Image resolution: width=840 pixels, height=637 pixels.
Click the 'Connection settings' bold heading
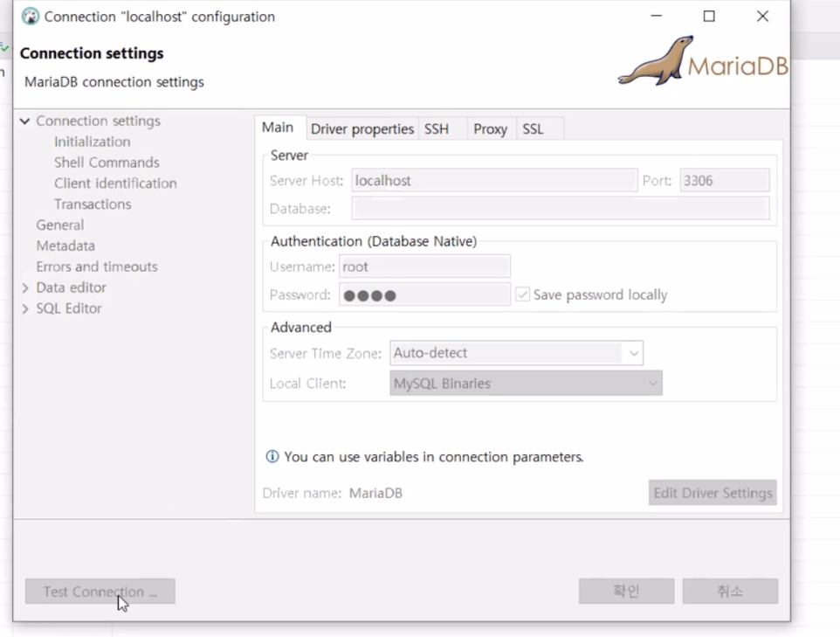92,53
